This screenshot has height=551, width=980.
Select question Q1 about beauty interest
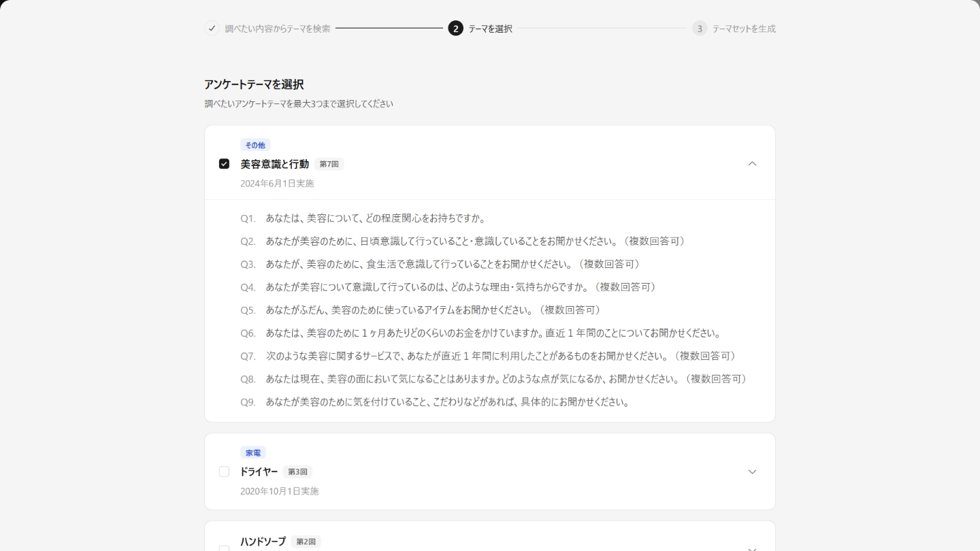375,218
